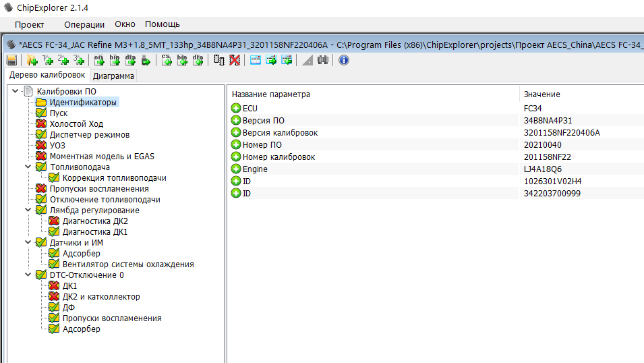
Task: Click the red X compare toolbar icon
Action: 234,60
